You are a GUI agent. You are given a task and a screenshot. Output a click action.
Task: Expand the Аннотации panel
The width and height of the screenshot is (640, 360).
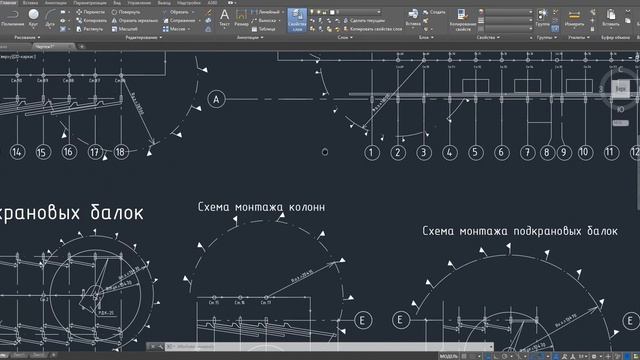249,38
